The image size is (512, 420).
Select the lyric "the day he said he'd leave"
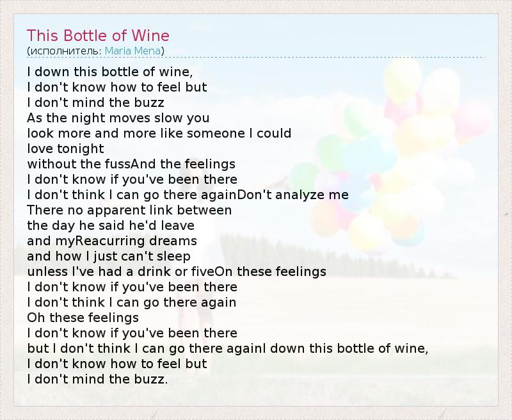(111, 225)
